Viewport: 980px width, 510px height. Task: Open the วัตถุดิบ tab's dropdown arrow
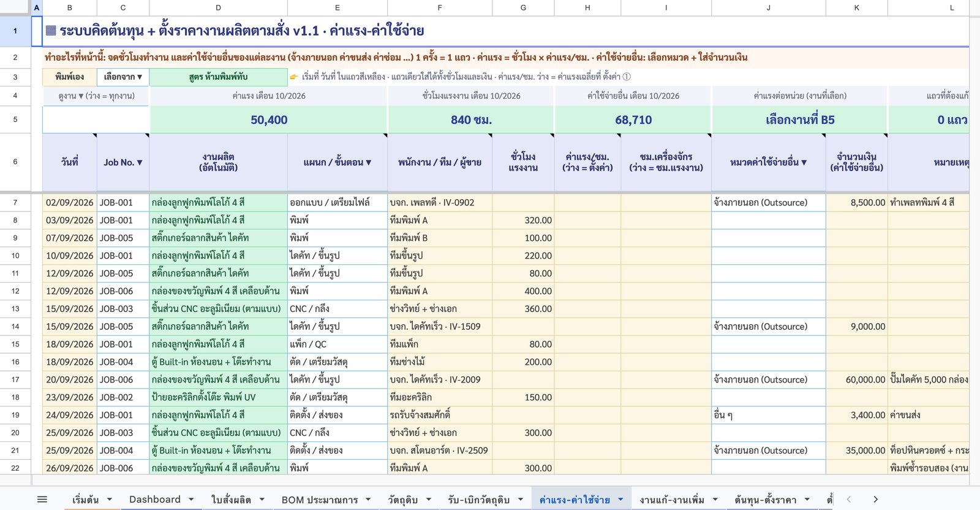428,500
